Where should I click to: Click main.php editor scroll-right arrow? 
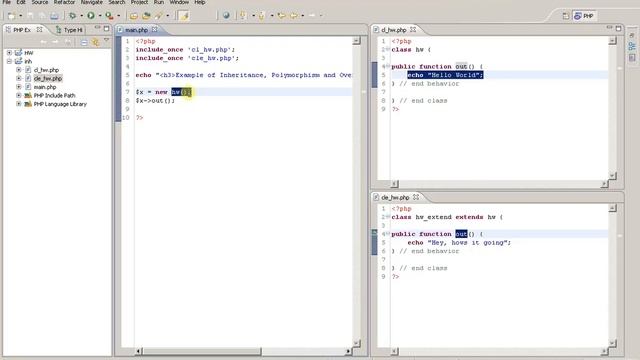[348, 351]
